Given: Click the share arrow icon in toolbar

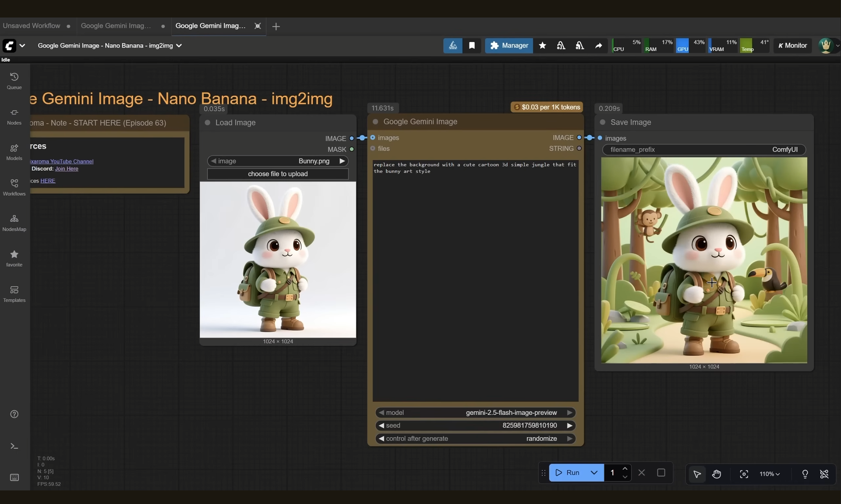Looking at the screenshot, I should point(598,46).
